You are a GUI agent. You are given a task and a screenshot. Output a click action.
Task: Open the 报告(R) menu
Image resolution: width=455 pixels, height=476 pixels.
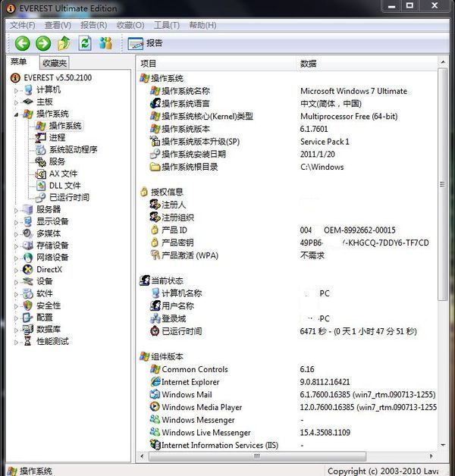point(93,25)
